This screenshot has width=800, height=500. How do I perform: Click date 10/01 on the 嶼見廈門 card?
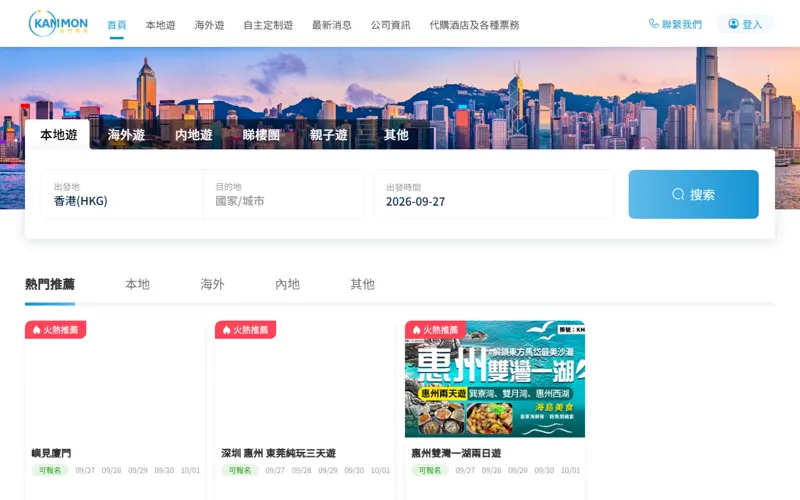pyautogui.click(x=190, y=470)
